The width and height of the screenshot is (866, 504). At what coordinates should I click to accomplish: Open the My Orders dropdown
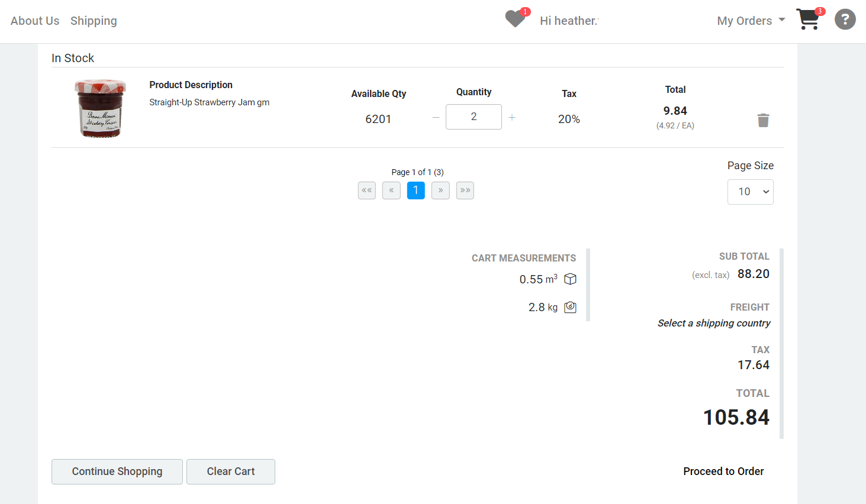coord(751,20)
